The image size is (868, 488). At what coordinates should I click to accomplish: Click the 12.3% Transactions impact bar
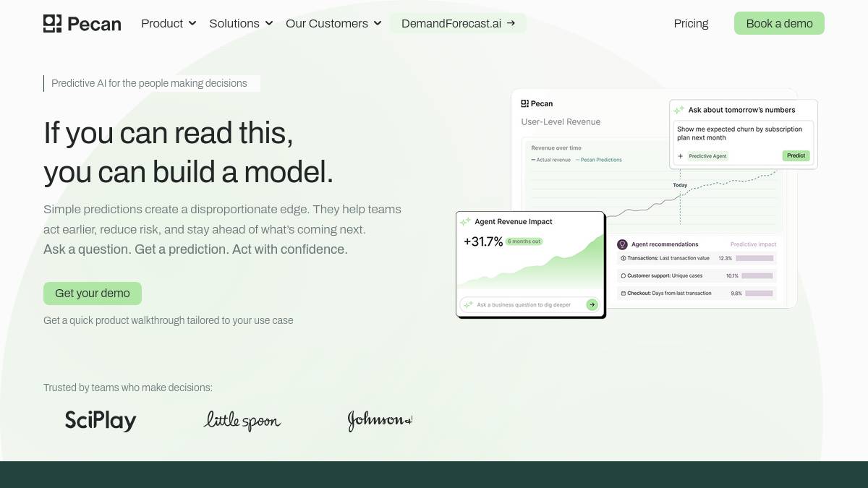coord(754,258)
